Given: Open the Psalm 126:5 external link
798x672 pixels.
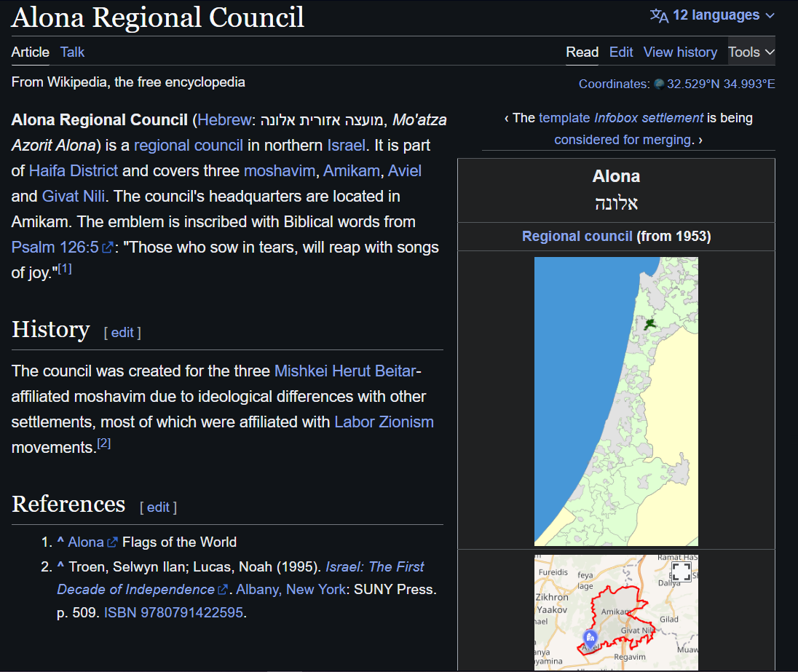Looking at the screenshot, I should [x=62, y=247].
